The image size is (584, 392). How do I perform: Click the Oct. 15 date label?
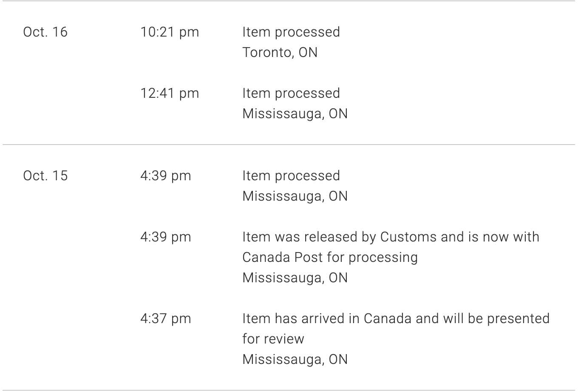pyautogui.click(x=45, y=176)
